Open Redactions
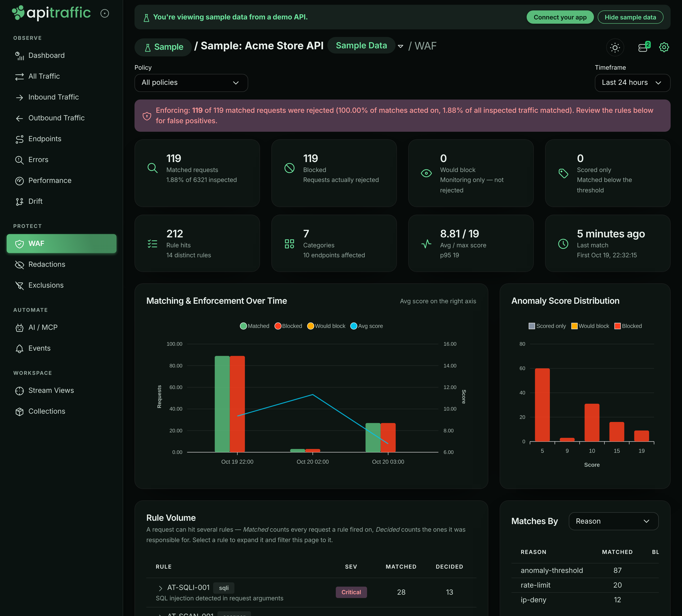Screen dimensions: 682x616 (61, 265)
